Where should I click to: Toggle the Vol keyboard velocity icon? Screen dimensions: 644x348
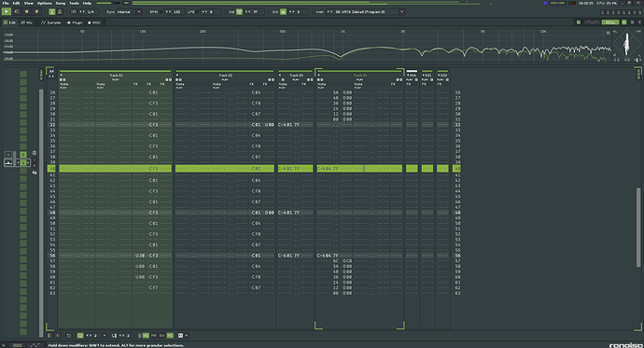(x=240, y=12)
